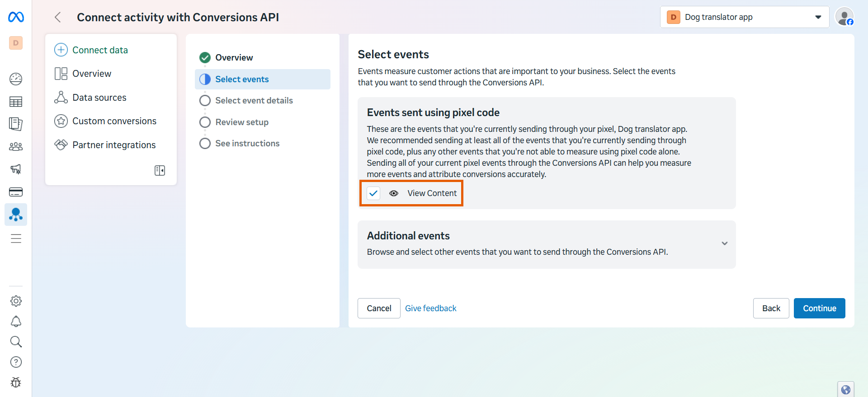
Task: Click the Continue button
Action: tap(820, 308)
